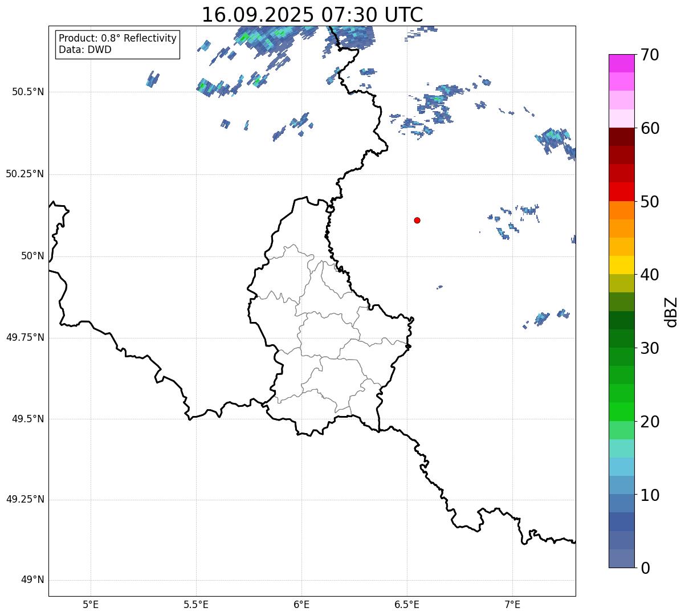The width and height of the screenshot is (685, 616).
Task: Click the "Product: 0.8° Reflectivity" text
Action: click(x=118, y=38)
